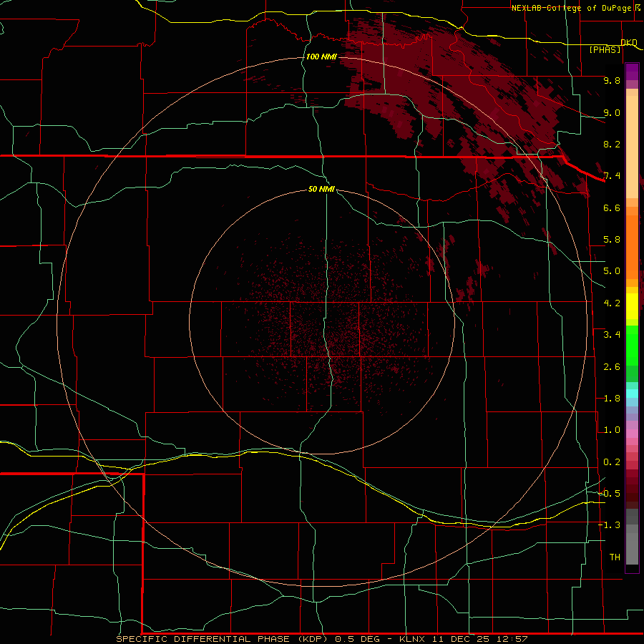Click the -1.3 value on color scale
This screenshot has height=644, width=644.
[x=609, y=525]
